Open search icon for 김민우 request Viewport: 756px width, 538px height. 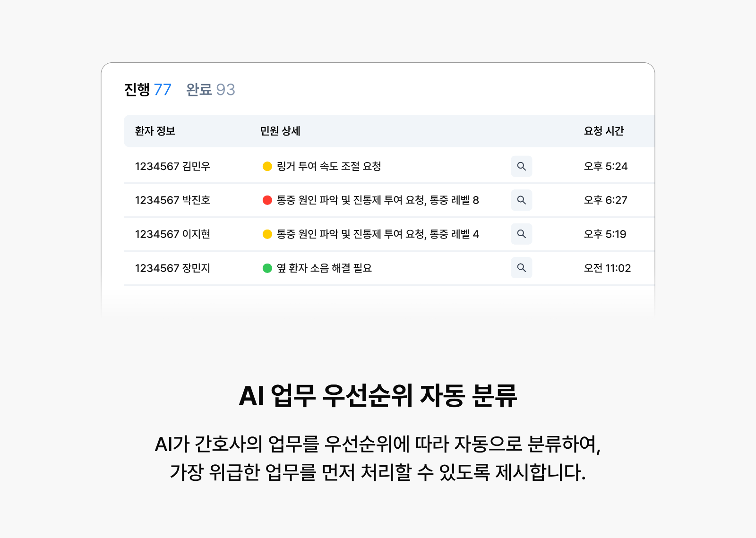click(521, 166)
